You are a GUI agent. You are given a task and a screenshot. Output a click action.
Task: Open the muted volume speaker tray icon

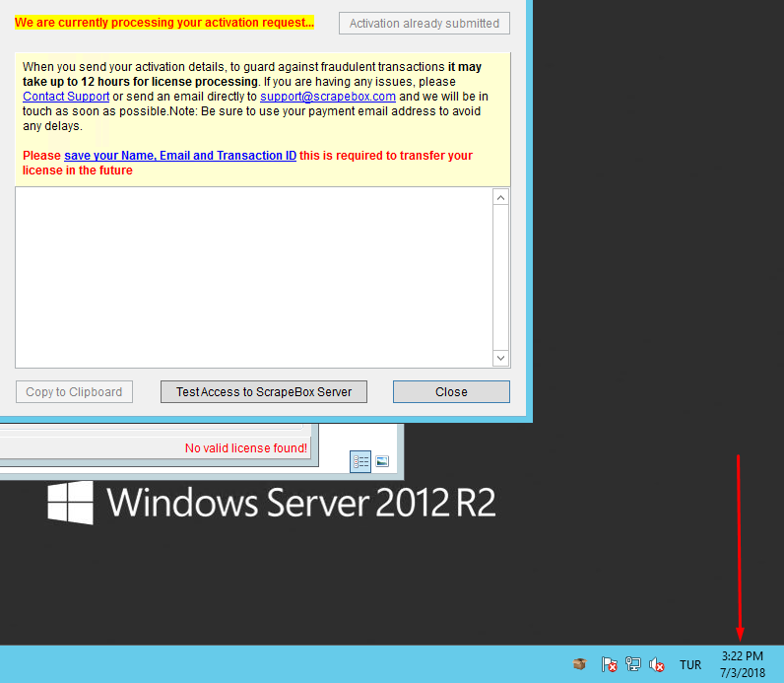[657, 664]
